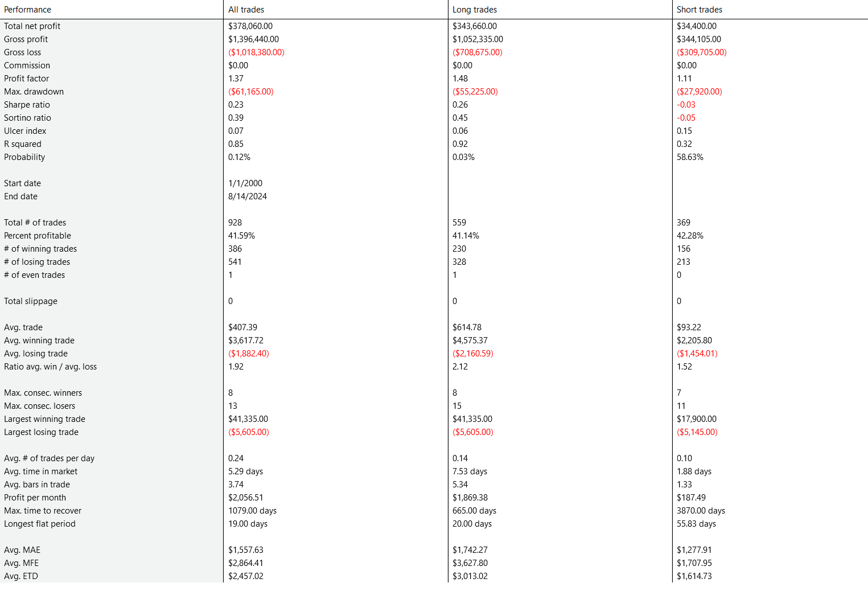Click the Max. consec. losers row label

[x=39, y=406]
